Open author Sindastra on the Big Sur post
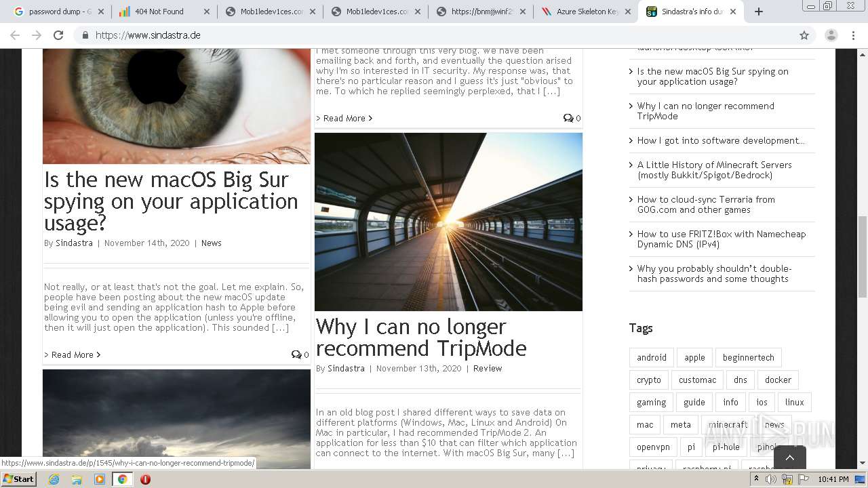868x488 pixels. click(x=74, y=243)
